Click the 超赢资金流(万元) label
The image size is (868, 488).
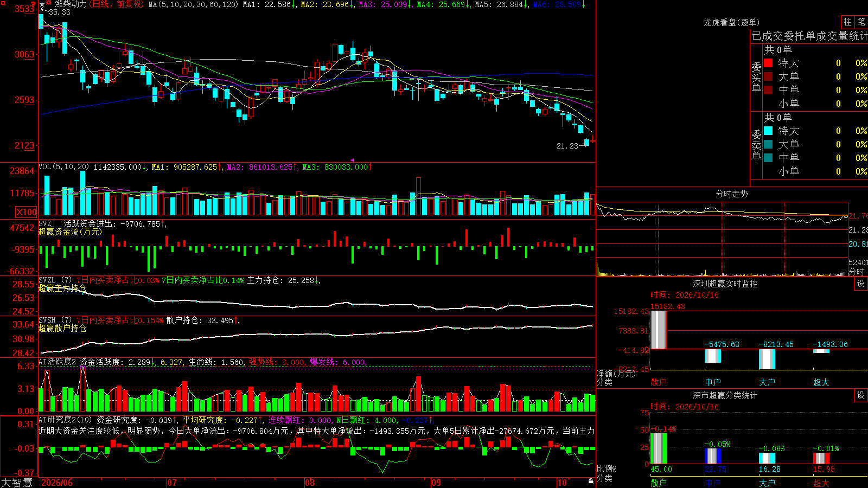[x=70, y=232]
